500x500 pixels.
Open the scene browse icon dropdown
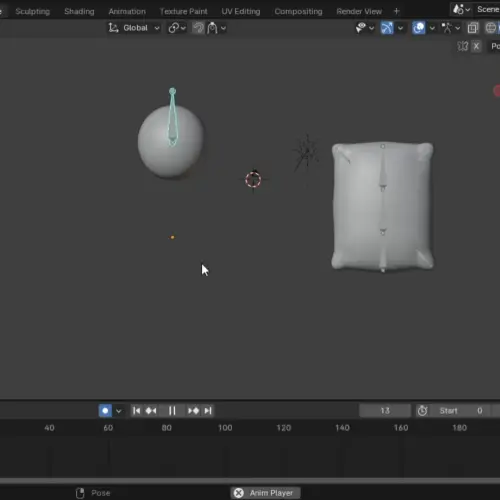(461, 9)
